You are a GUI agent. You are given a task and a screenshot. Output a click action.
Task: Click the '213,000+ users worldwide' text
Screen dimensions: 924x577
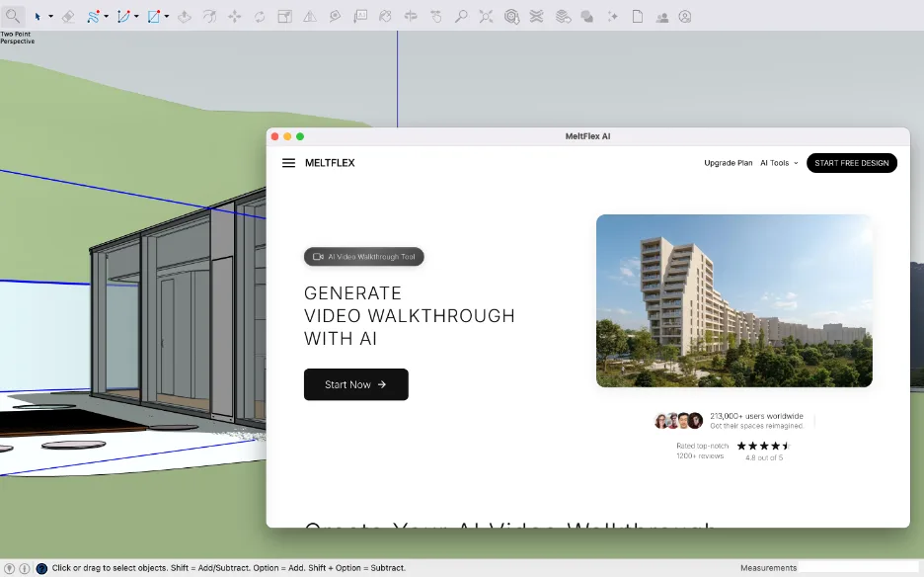[756, 416]
